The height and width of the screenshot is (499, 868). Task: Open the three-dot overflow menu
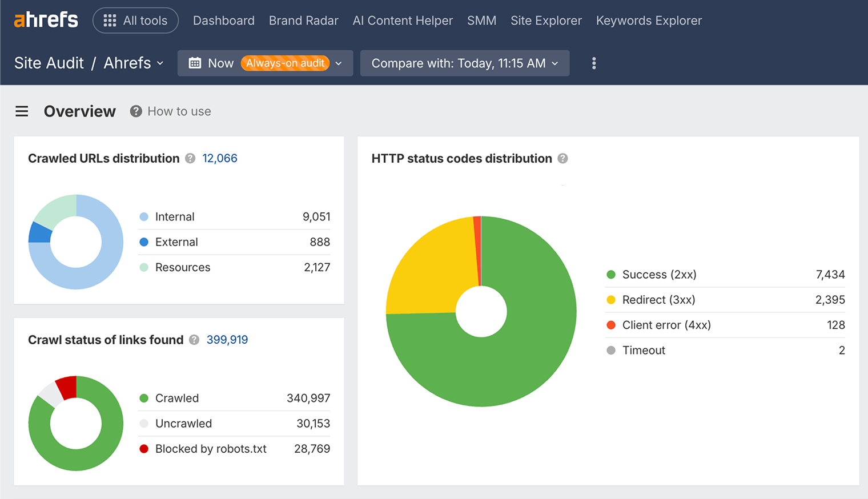pos(594,63)
